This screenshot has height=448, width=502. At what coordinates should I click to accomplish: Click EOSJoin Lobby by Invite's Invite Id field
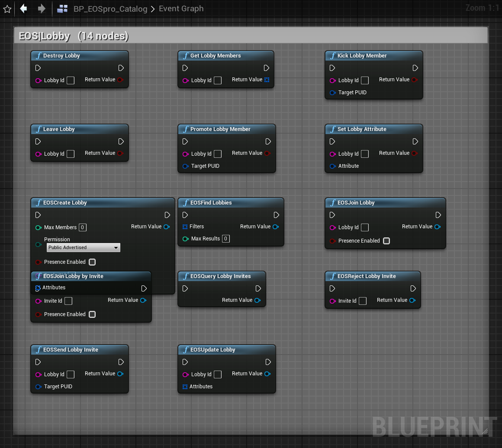pos(68,301)
